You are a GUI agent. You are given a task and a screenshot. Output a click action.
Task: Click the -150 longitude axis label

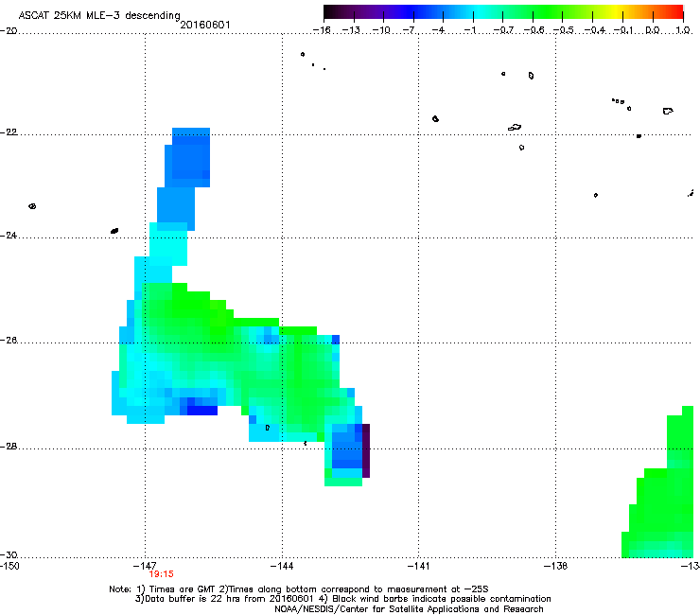point(9,566)
